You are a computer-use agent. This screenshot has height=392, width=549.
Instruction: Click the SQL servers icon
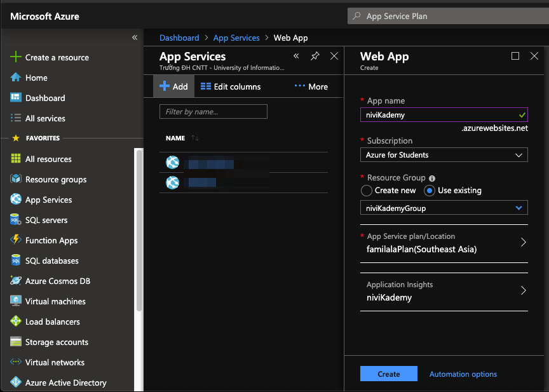click(x=16, y=220)
